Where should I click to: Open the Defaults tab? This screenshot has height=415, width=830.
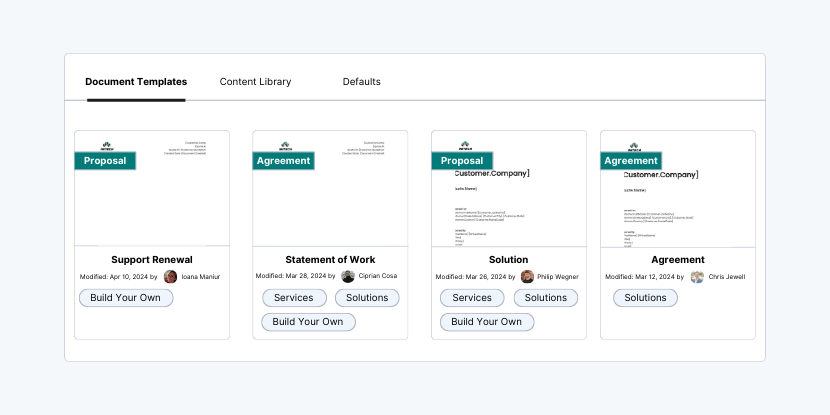361,82
